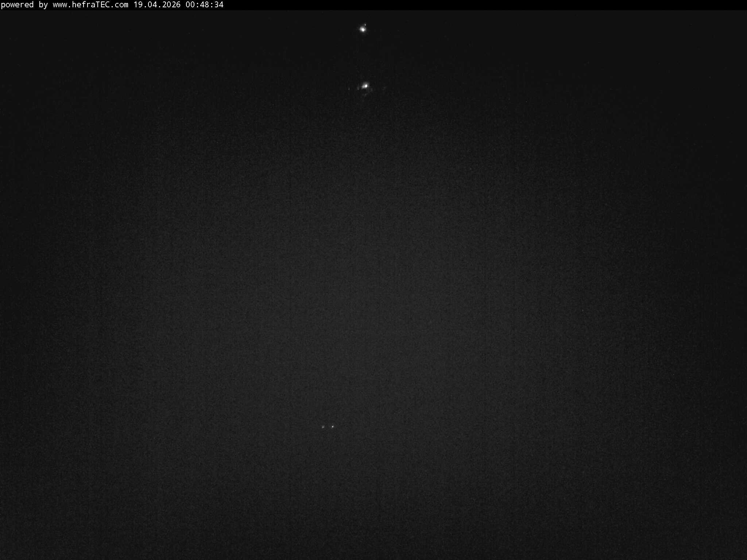
Task: Click the space between date and time stamps
Action: [x=182, y=5]
